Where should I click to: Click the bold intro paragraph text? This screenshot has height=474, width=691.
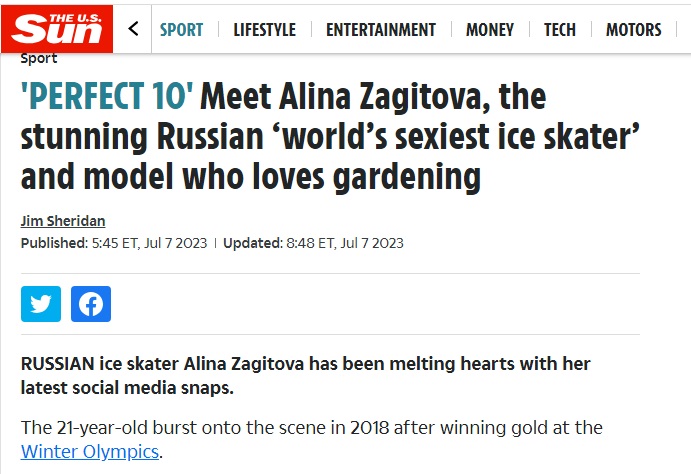click(305, 376)
